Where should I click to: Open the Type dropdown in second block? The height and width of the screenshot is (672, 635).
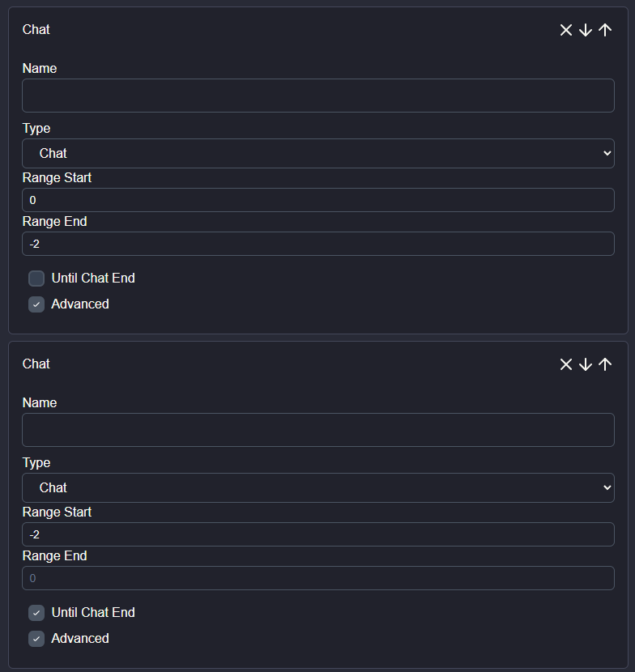coord(317,487)
